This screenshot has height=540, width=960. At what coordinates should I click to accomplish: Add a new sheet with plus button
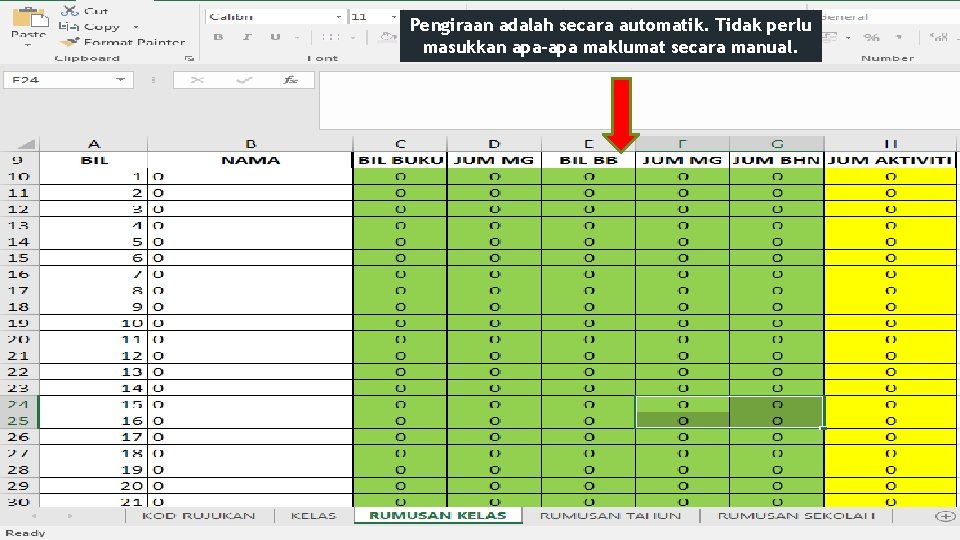pyautogui.click(x=945, y=516)
